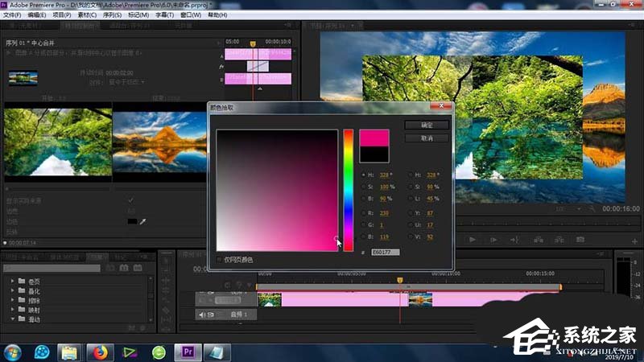Collapse the 滑动 effects folder
Viewport: 644px width, 362px height.
coord(13,319)
